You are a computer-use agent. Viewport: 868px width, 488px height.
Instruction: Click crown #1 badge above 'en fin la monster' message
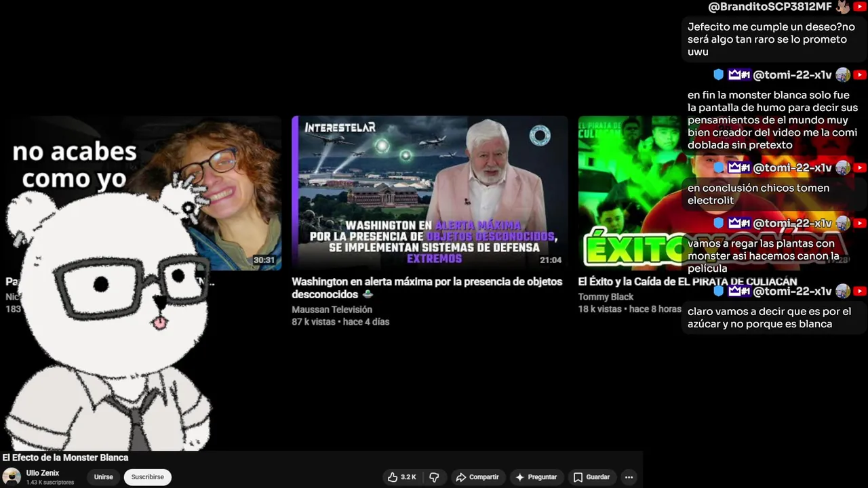[x=738, y=75]
